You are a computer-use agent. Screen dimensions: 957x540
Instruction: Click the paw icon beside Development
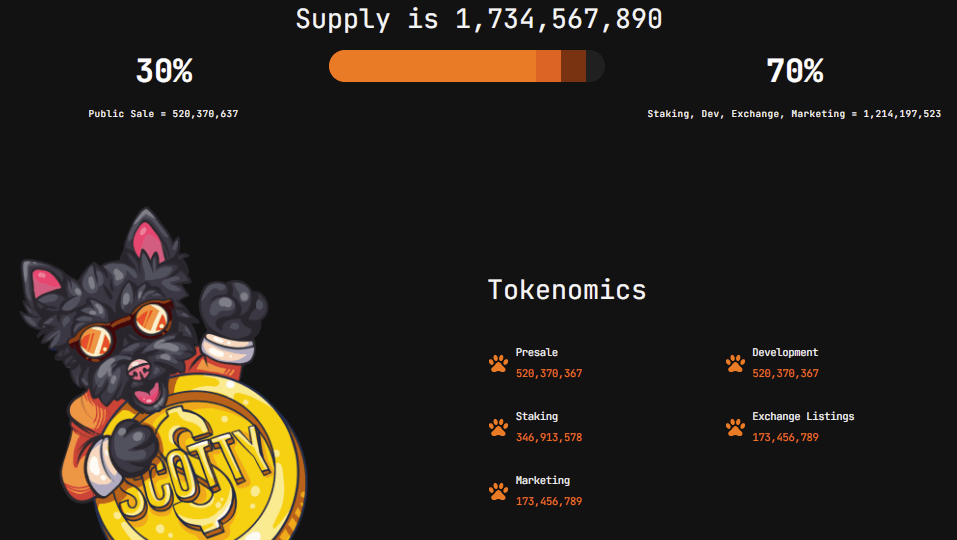point(735,363)
